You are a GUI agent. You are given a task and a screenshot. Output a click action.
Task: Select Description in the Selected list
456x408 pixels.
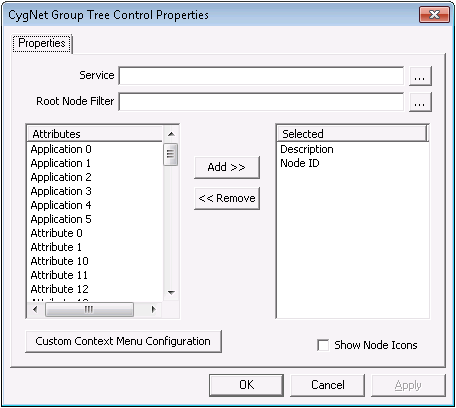[307, 149]
